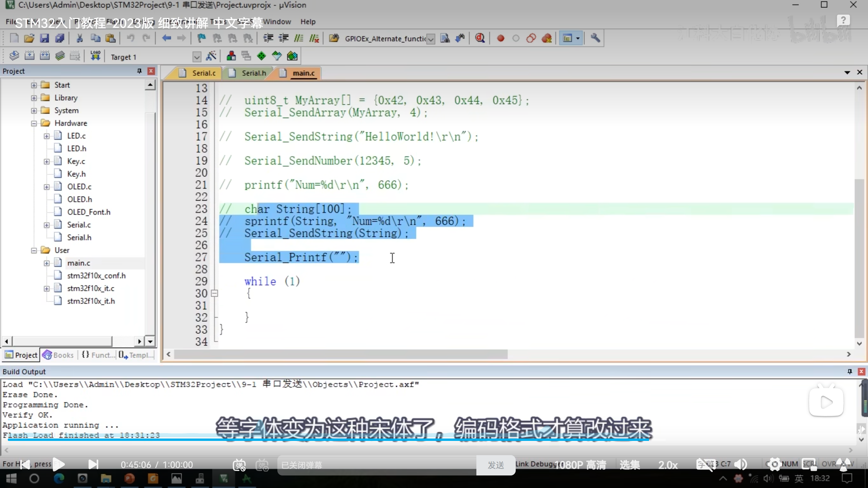
Task: Insert breakpoint red circle icon
Action: [x=500, y=38]
